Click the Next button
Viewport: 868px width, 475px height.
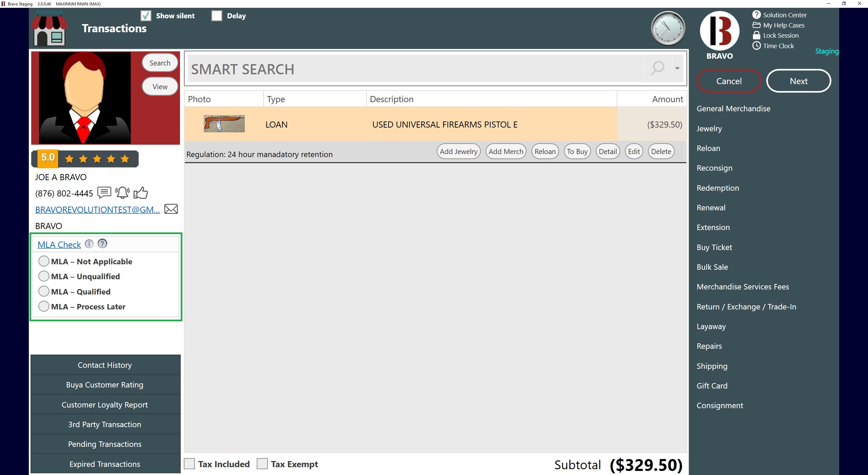click(x=798, y=81)
